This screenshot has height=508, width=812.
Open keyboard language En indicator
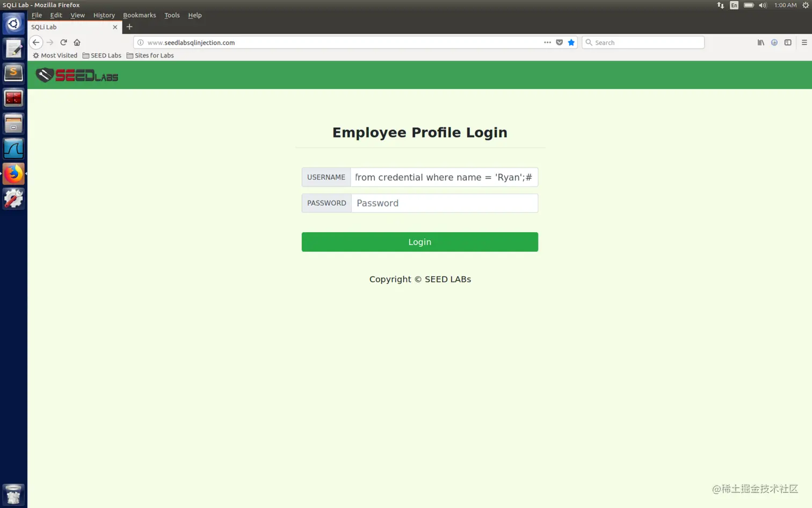pyautogui.click(x=734, y=5)
